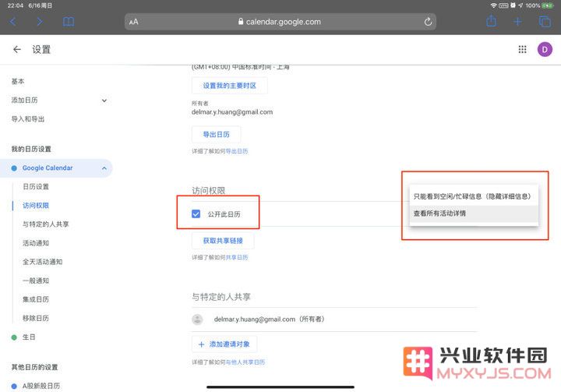Screen dimensions: 561x392
Task: Tap the Safari back arrow
Action: click(x=13, y=22)
